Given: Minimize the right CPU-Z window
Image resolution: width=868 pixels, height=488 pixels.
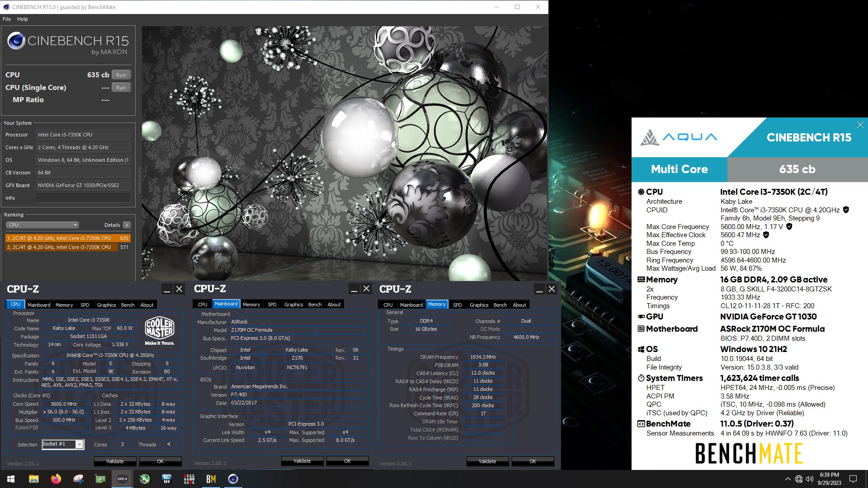Looking at the screenshot, I should click(x=539, y=289).
